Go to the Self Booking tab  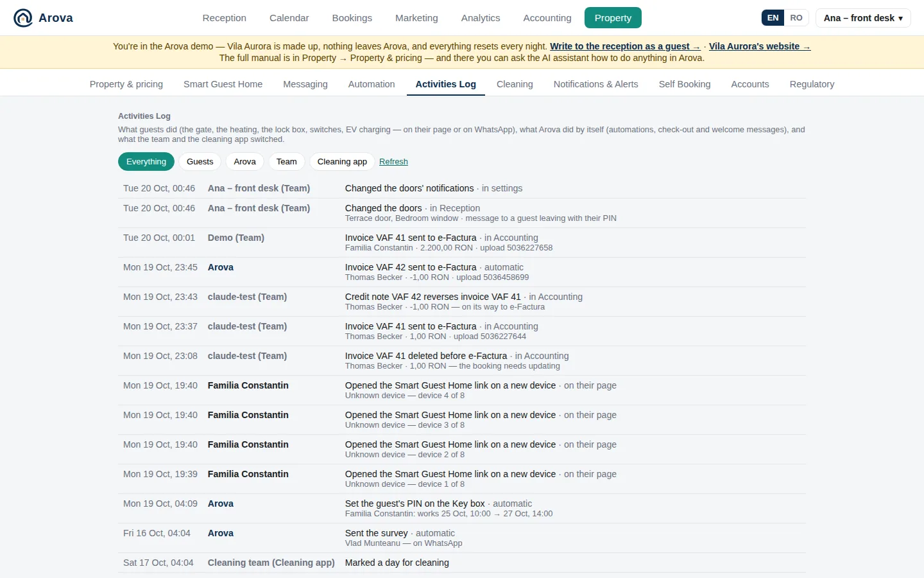(684, 84)
